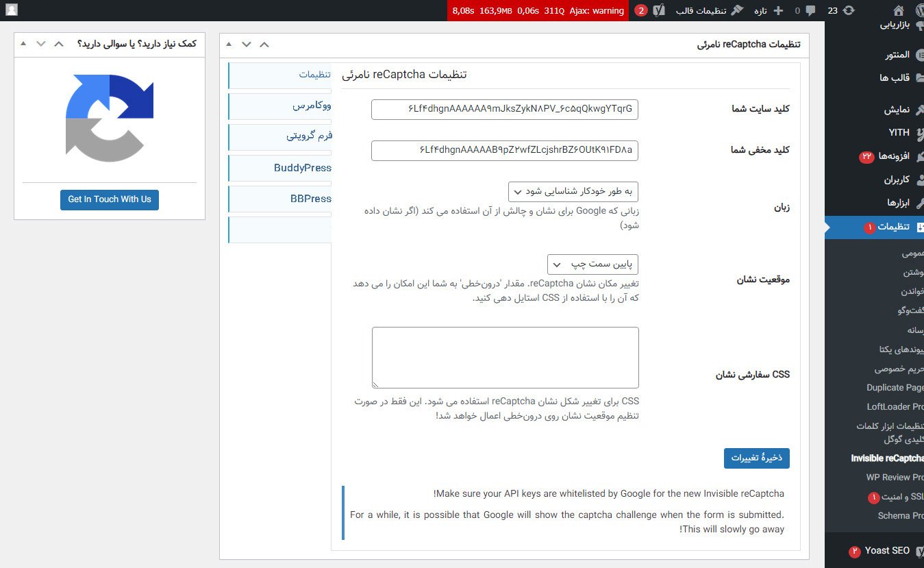Click the 22 badge beside افزونه‌ها
Image resolution: width=924 pixels, height=568 pixels.
[866, 157]
